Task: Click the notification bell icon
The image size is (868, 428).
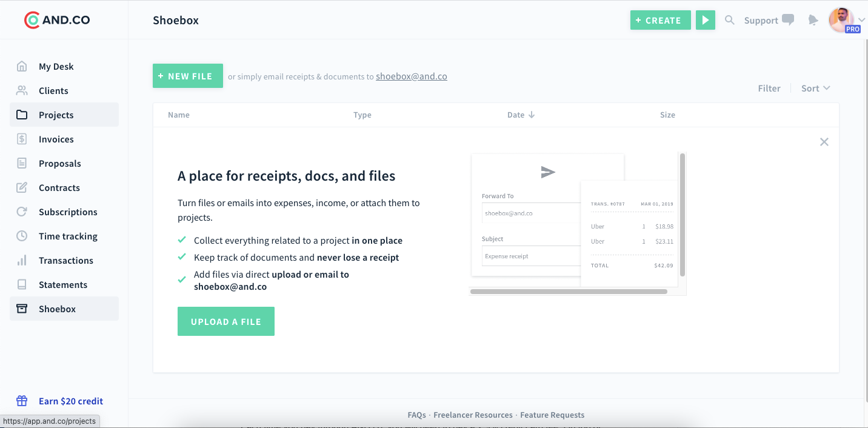Action: pos(813,20)
